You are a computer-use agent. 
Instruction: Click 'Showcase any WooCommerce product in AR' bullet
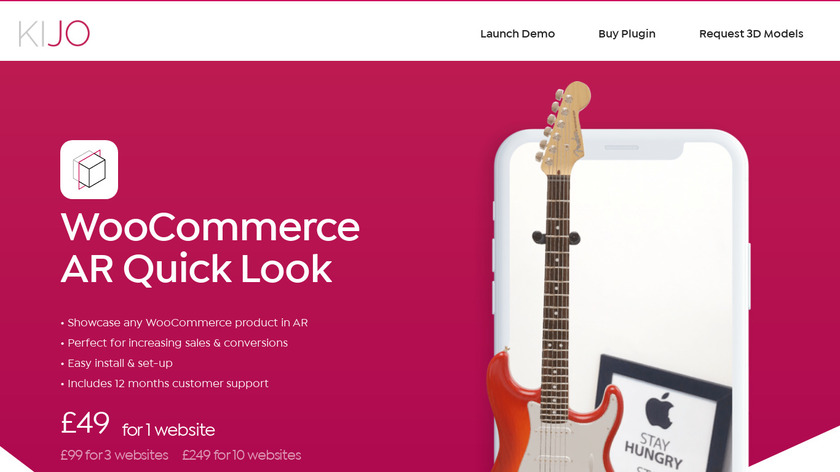tap(184, 323)
